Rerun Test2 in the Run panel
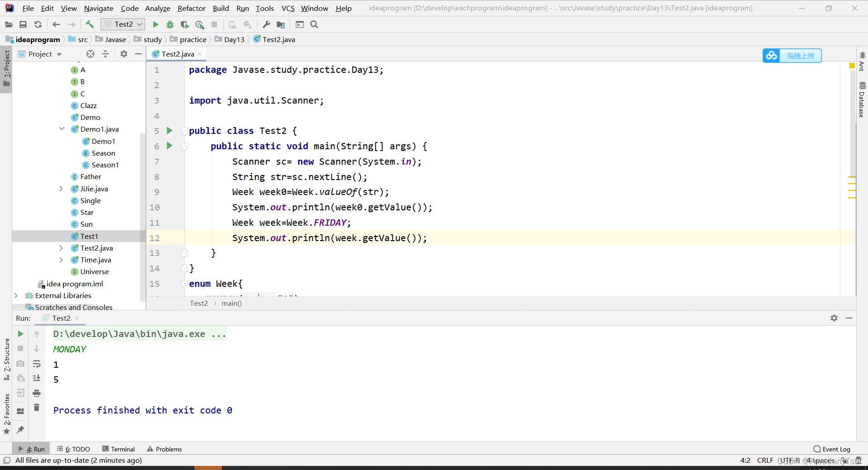This screenshot has height=470, width=868. 20,334
